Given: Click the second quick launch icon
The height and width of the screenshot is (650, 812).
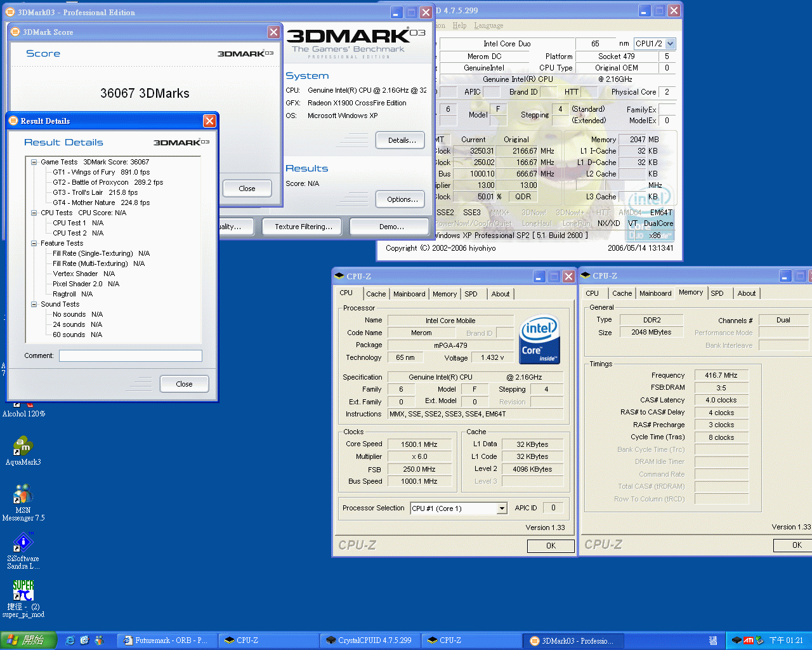Looking at the screenshot, I should pyautogui.click(x=84, y=640).
